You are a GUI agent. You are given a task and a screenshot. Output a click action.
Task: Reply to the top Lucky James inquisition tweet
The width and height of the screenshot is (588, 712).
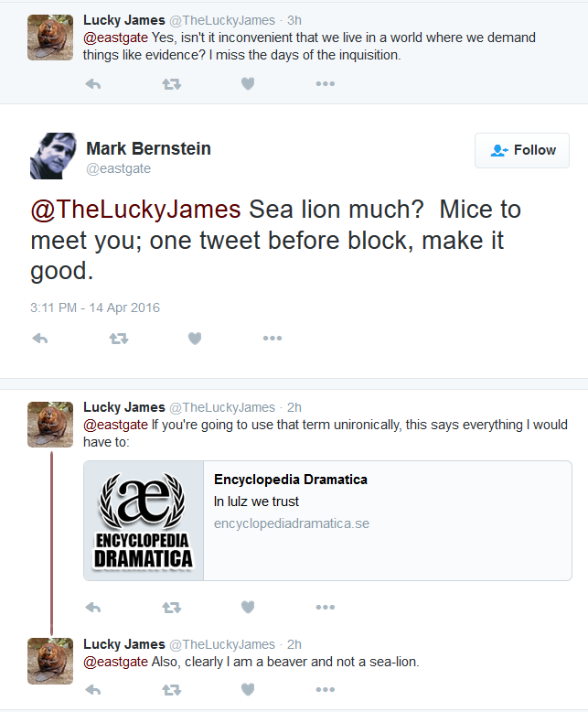pos(93,84)
